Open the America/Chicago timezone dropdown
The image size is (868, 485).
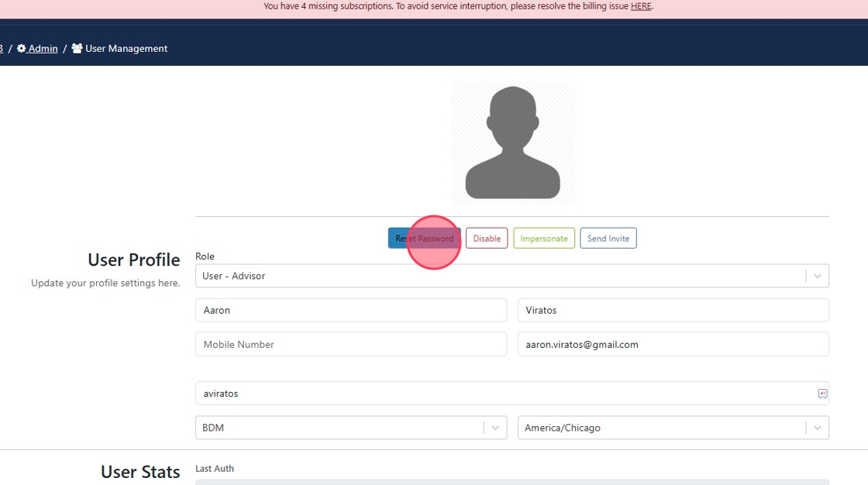tap(673, 428)
